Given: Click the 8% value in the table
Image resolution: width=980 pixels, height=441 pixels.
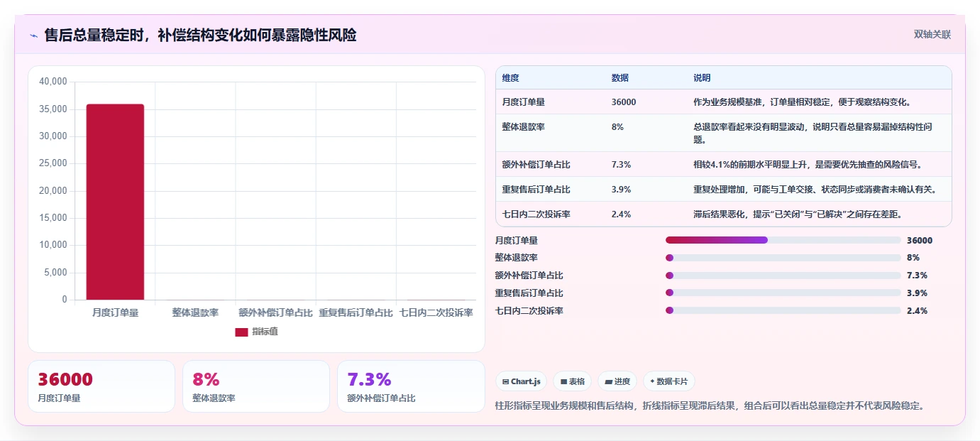Looking at the screenshot, I should coord(617,126).
